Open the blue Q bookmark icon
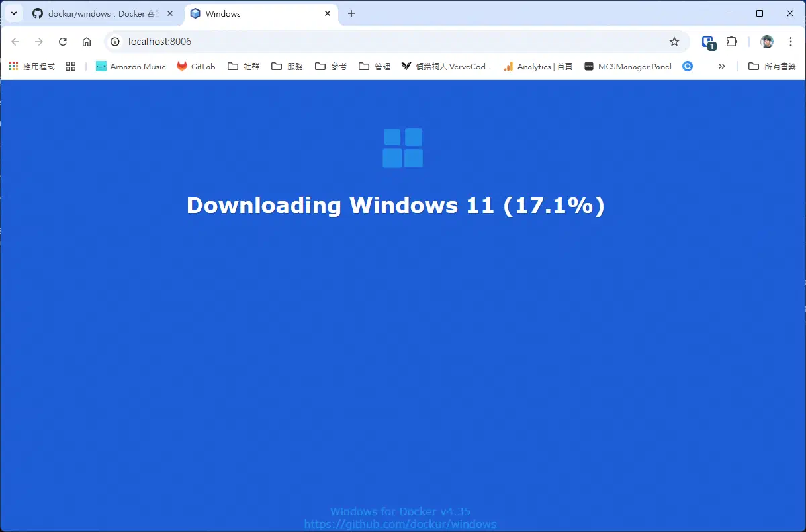Screen dimensions: 806x532 (687, 66)
